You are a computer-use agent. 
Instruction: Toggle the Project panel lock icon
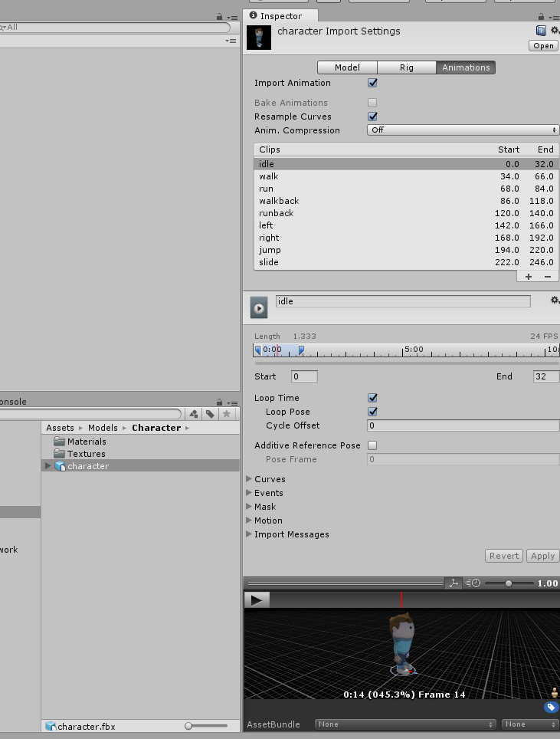pos(219,402)
